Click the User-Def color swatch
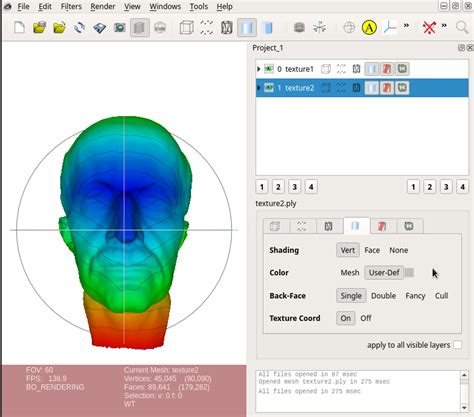The height and width of the screenshot is (417, 474). [x=409, y=273]
